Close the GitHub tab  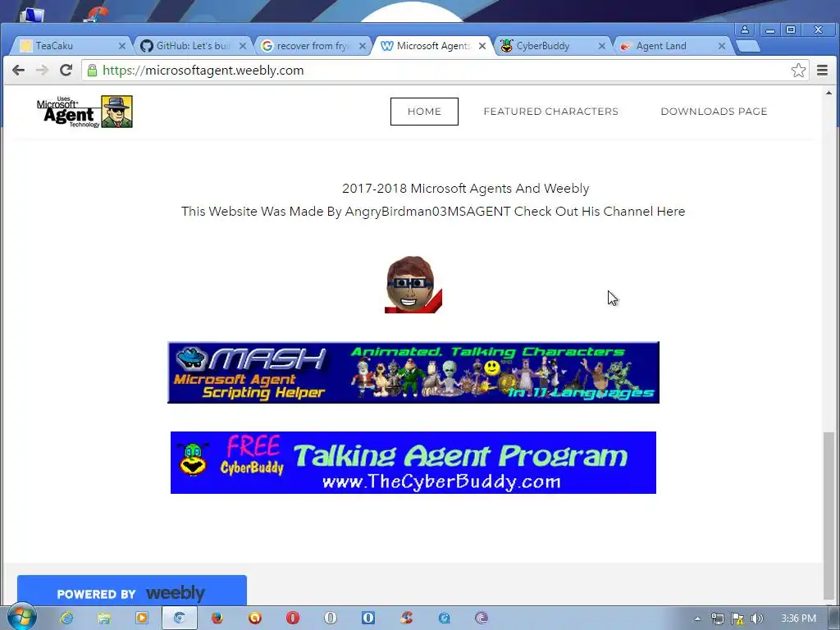point(243,46)
